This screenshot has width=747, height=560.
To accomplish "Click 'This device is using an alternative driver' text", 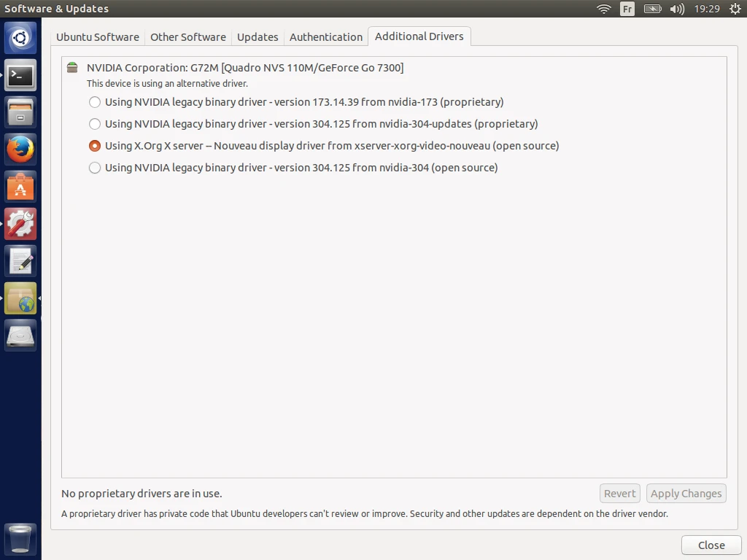I will 167,83.
